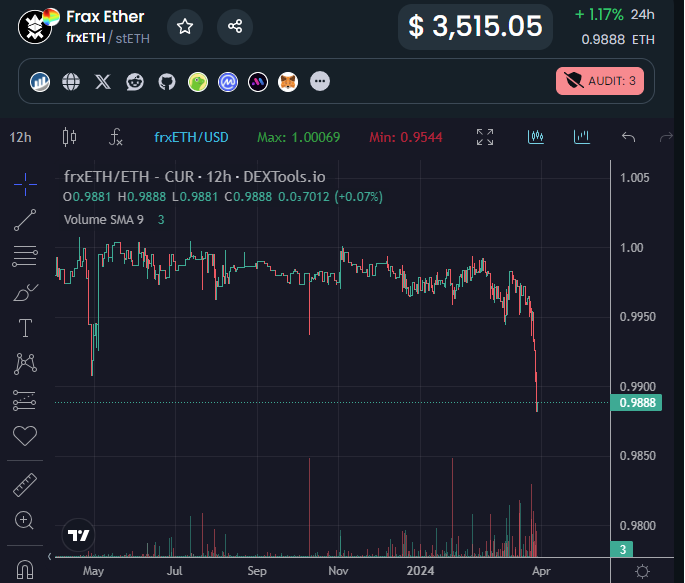Toggle the candle markers chart icon
Image resolution: width=685 pixels, height=583 pixels.
pyautogui.click(x=536, y=137)
